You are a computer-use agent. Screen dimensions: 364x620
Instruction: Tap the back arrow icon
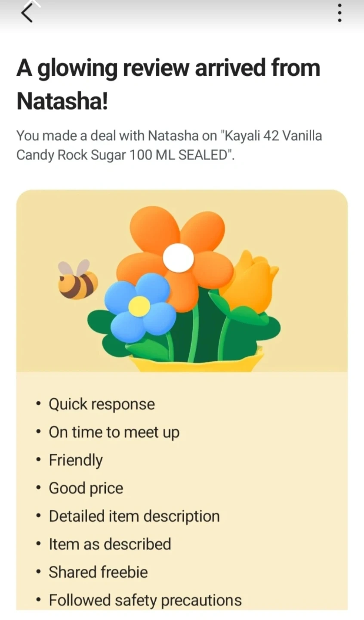27,13
